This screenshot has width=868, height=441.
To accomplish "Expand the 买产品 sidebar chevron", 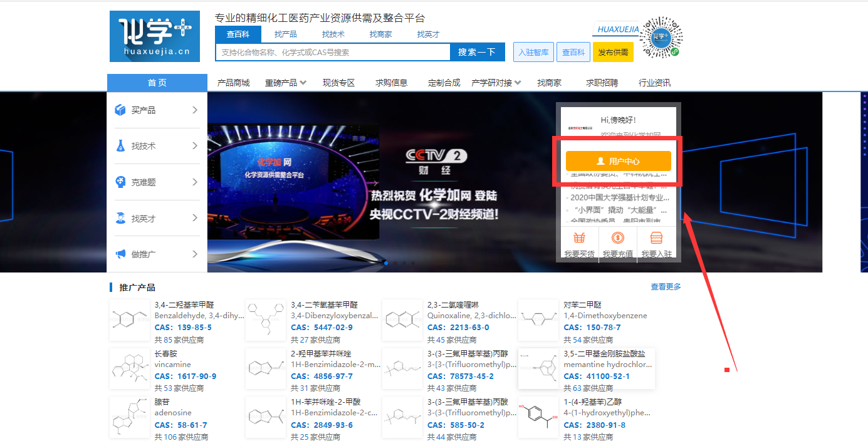I will [195, 110].
